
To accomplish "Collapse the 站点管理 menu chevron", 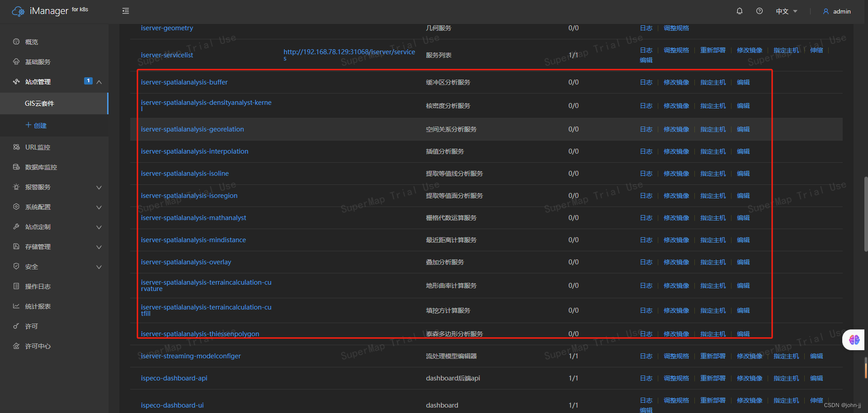I will point(99,82).
